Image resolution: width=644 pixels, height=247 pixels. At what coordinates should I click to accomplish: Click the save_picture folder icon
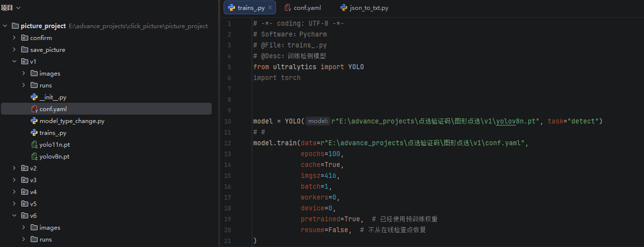[25, 50]
